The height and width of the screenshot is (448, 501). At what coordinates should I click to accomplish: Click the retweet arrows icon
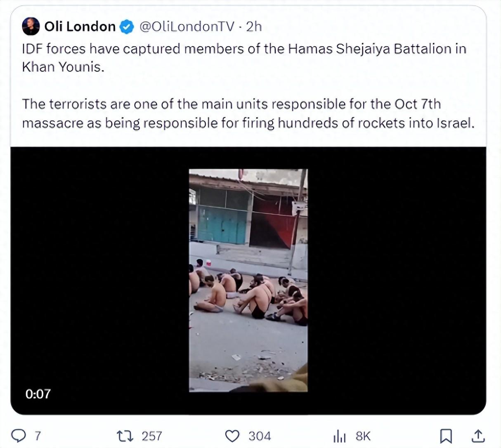click(x=123, y=436)
